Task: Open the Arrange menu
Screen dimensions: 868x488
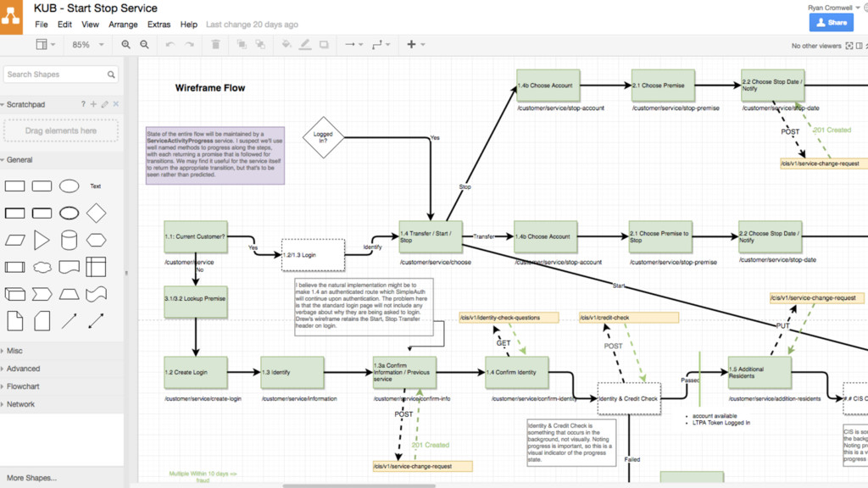Action: (123, 25)
